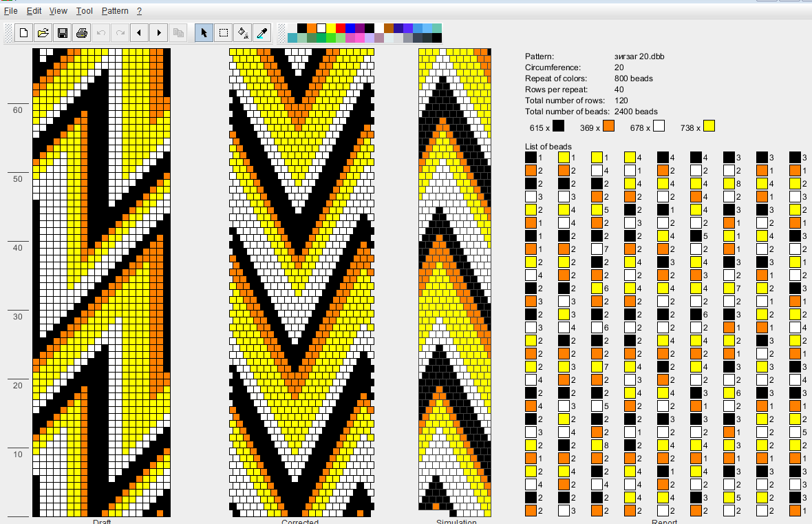
Task: Rotate the pattern right with the right triangle
Action: point(159,33)
